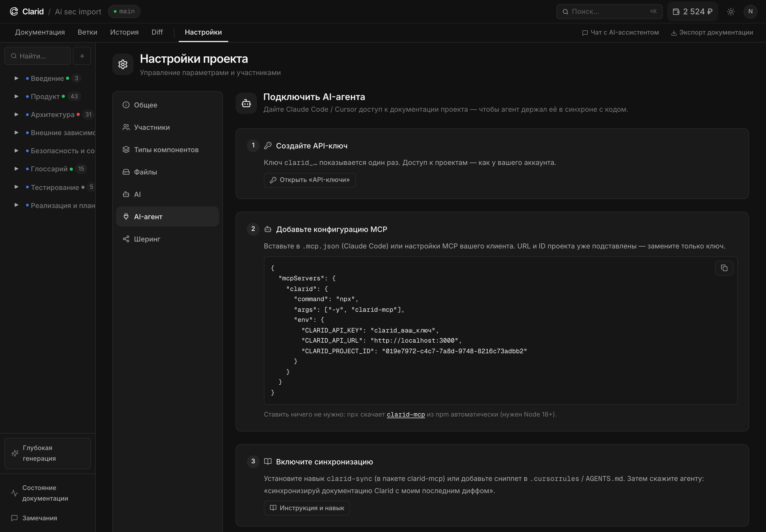Click the info icon beside Общее
The image size is (766, 532).
click(126, 105)
